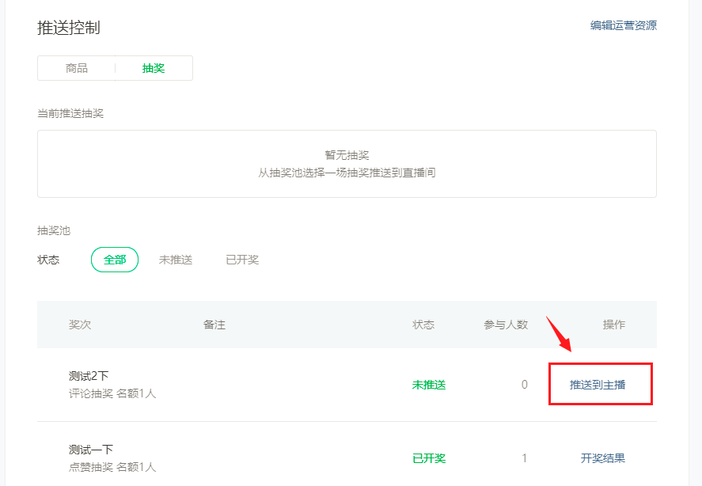The image size is (702, 486).
Task: Switch to the 商品 tab
Action: pos(77,68)
